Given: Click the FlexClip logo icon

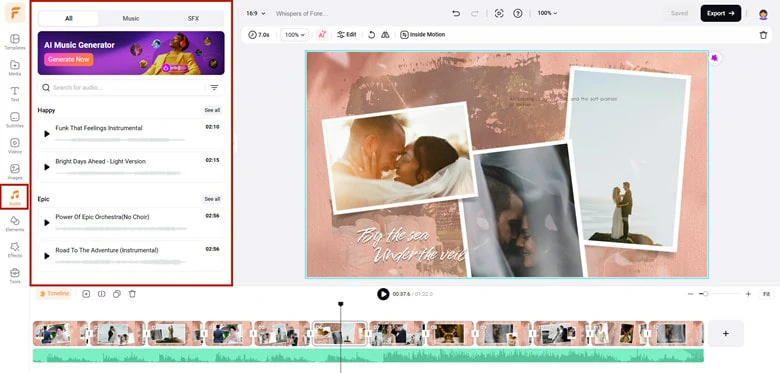Looking at the screenshot, I should click(15, 13).
